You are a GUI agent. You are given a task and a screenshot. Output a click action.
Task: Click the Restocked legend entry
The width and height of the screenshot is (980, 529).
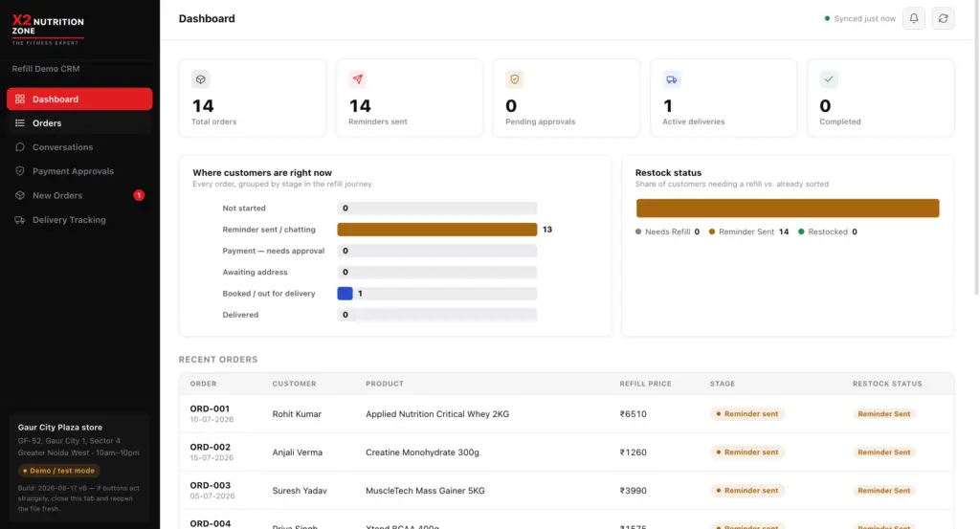828,231
